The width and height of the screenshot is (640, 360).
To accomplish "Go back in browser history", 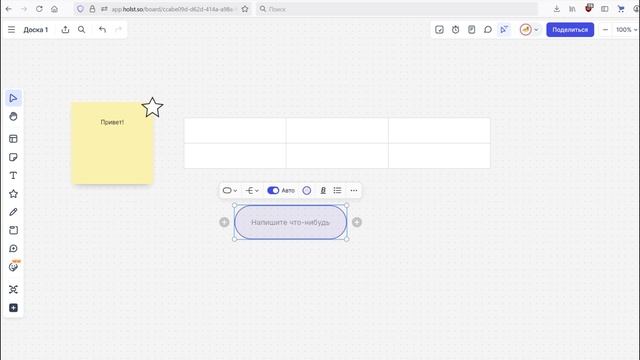I will click(9, 9).
